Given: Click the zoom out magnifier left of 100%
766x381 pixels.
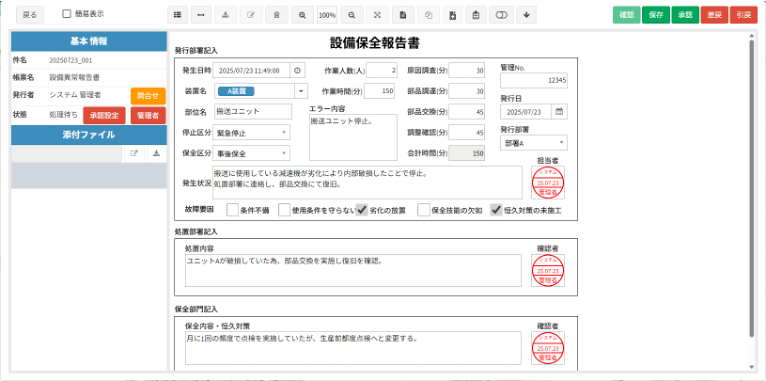Looking at the screenshot, I should pyautogui.click(x=302, y=15).
